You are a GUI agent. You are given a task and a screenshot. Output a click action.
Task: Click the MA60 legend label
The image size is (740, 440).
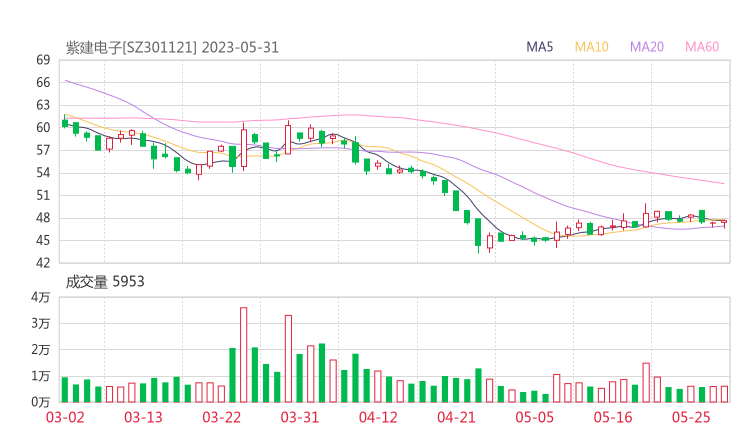(702, 47)
